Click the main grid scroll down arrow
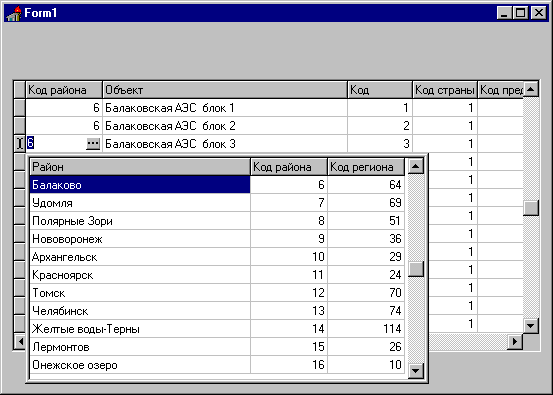Screen dimensions: 553x395 (531, 326)
